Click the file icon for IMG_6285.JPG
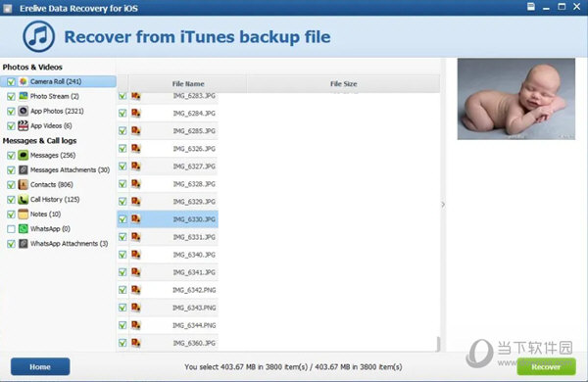The height and width of the screenshot is (382, 588). coord(136,130)
